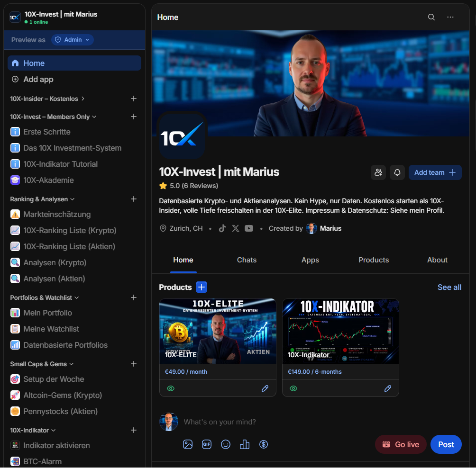
Task: Open Marius creator profile link
Action: (x=330, y=228)
